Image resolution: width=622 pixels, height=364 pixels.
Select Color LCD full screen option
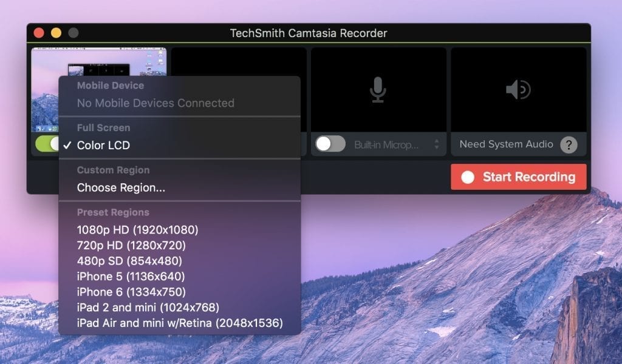(x=180, y=146)
